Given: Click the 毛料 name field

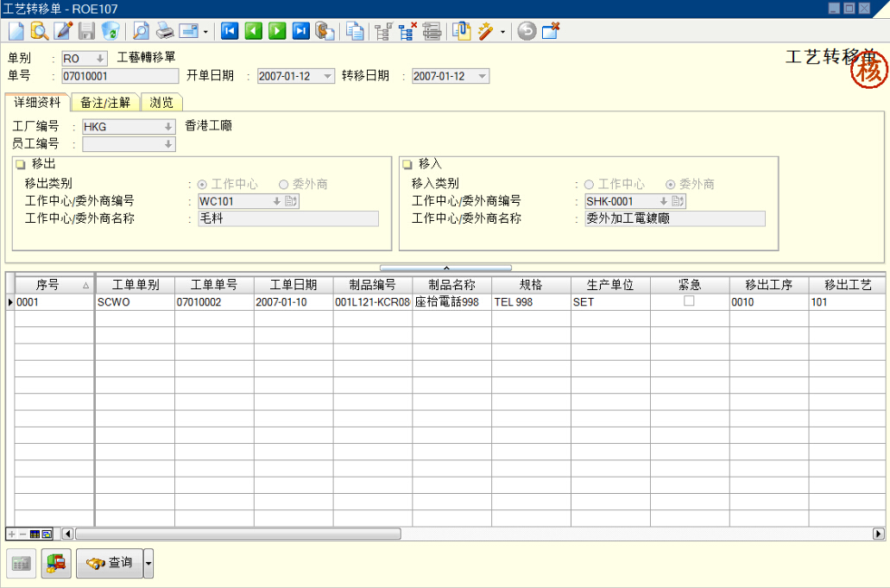Looking at the screenshot, I should click(288, 218).
